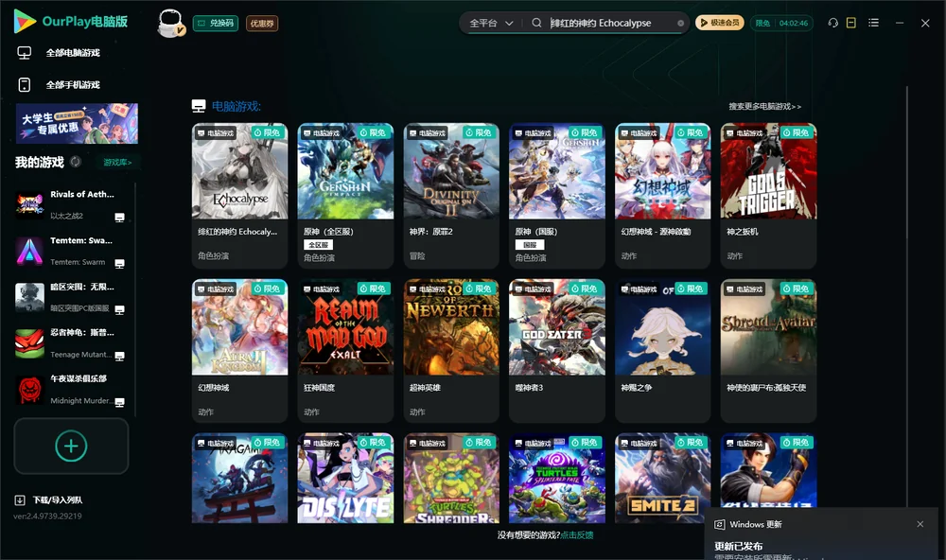Open the headset customer support icon
Screen dimensions: 946x560
pyautogui.click(x=833, y=23)
